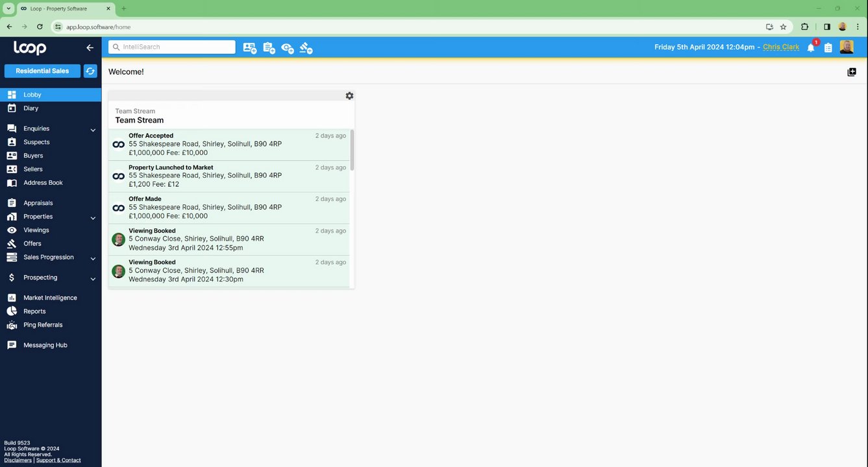Open Market Intelligence chart icon
868x467 pixels.
point(12,298)
